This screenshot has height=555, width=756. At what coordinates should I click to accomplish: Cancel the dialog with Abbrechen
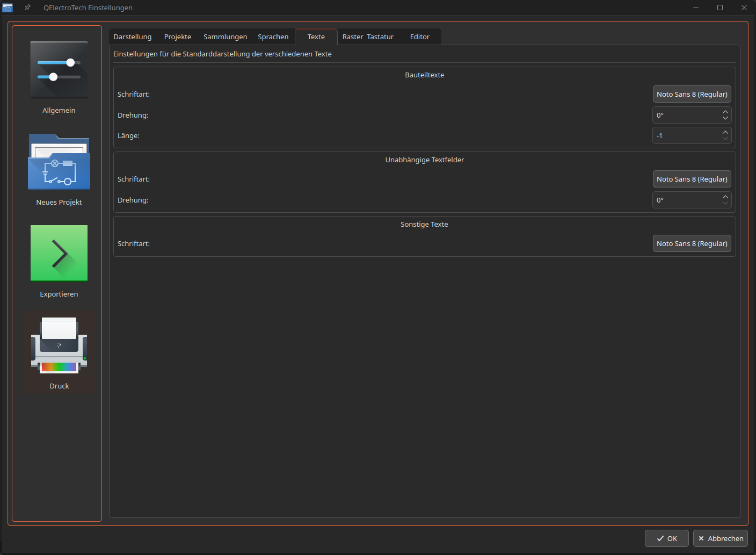coord(720,538)
